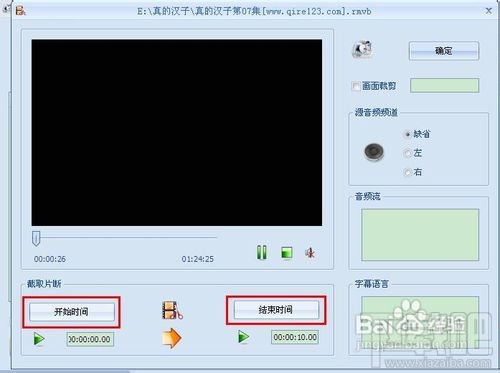Click the end time field 00:00:10.00
The width and height of the screenshot is (500, 373).
(x=295, y=337)
